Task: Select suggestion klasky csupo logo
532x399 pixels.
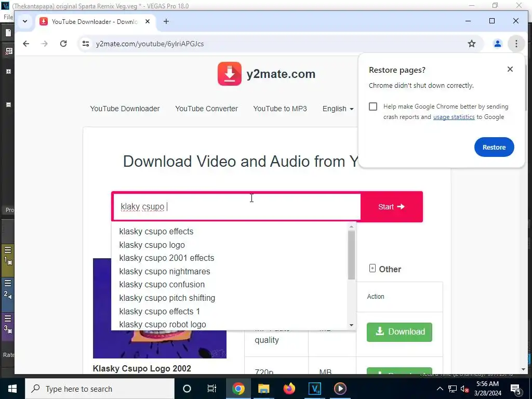Action: pos(229,245)
